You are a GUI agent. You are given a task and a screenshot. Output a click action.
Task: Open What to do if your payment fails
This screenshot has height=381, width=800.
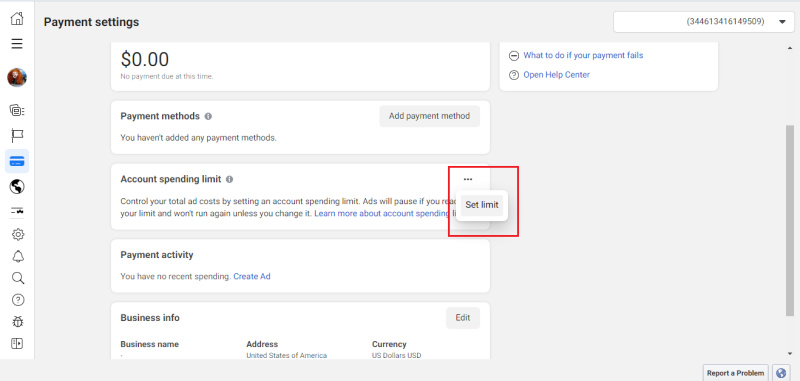pyautogui.click(x=583, y=55)
